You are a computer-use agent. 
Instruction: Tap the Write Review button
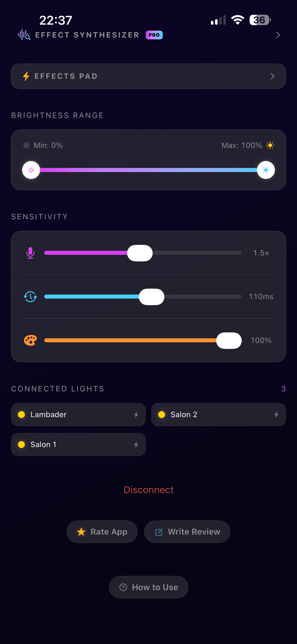tap(187, 532)
